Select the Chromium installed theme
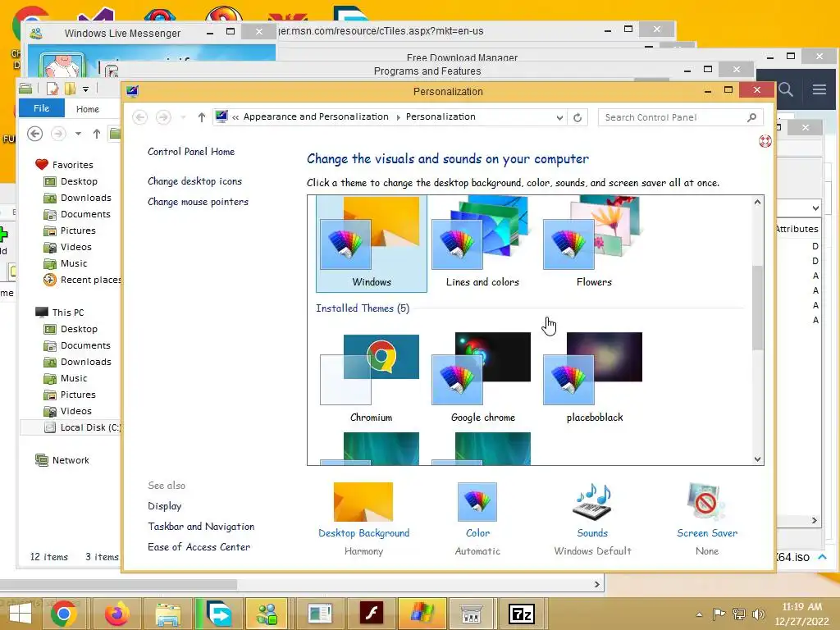Viewport: 840px width, 630px height. [372, 377]
